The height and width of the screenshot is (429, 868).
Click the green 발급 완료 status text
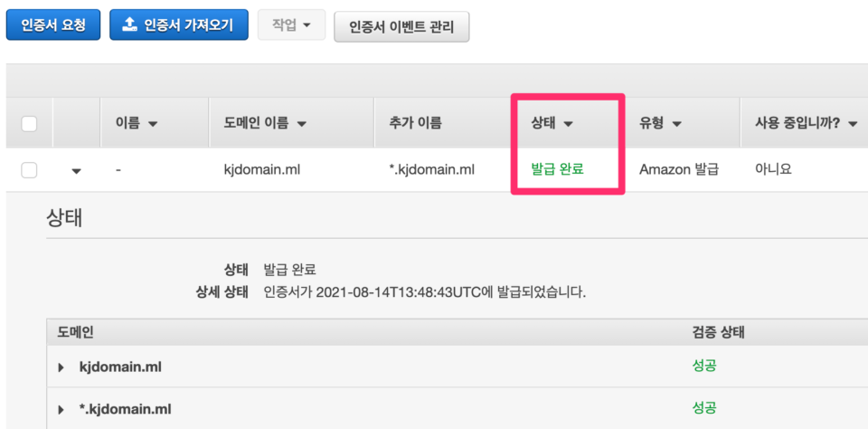coord(557,169)
